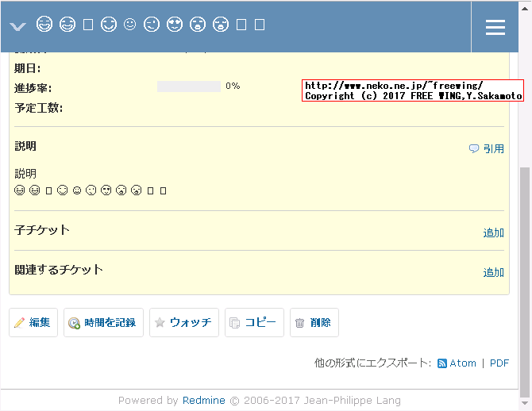The image size is (532, 411).
Task: Click the 削除 delete button
Action: [314, 322]
